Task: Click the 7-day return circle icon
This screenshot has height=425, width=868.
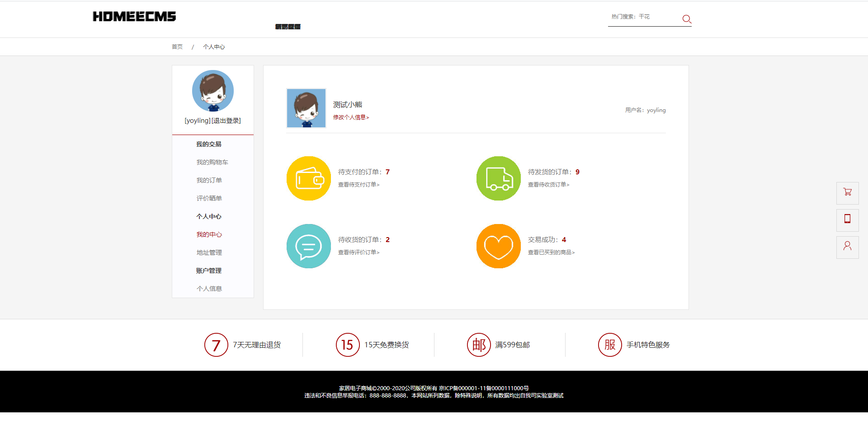Action: (216, 345)
